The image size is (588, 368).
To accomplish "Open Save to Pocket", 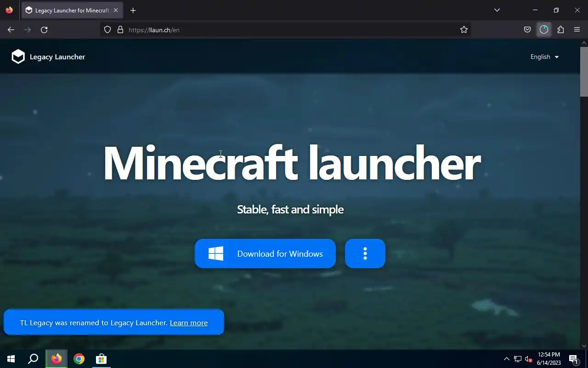I will click(x=527, y=30).
